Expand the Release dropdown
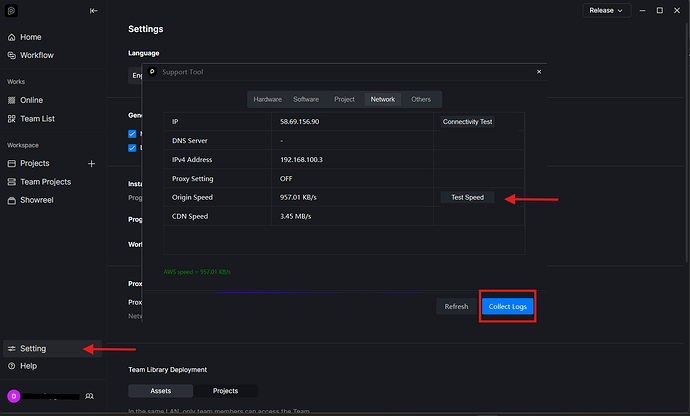This screenshot has height=416, width=690. [x=607, y=10]
